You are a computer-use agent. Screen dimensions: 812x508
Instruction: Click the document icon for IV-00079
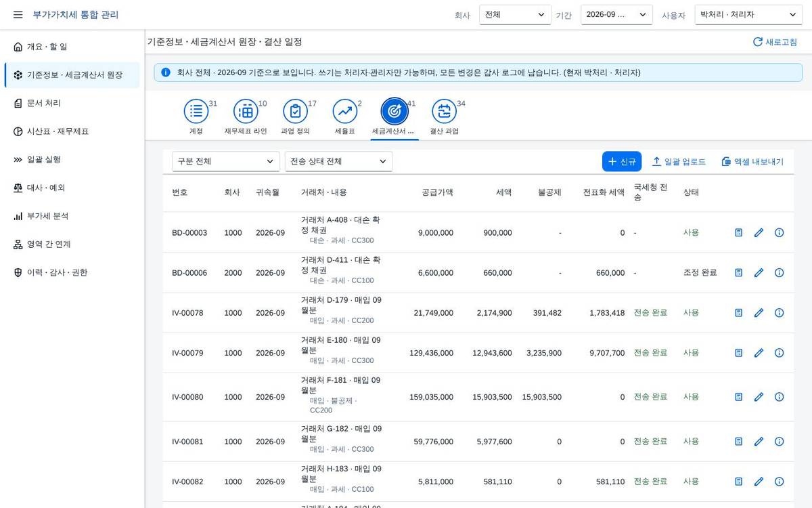pyautogui.click(x=739, y=353)
